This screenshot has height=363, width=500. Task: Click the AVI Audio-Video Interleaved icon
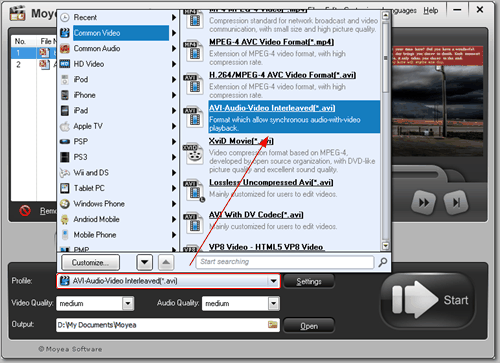click(193, 117)
